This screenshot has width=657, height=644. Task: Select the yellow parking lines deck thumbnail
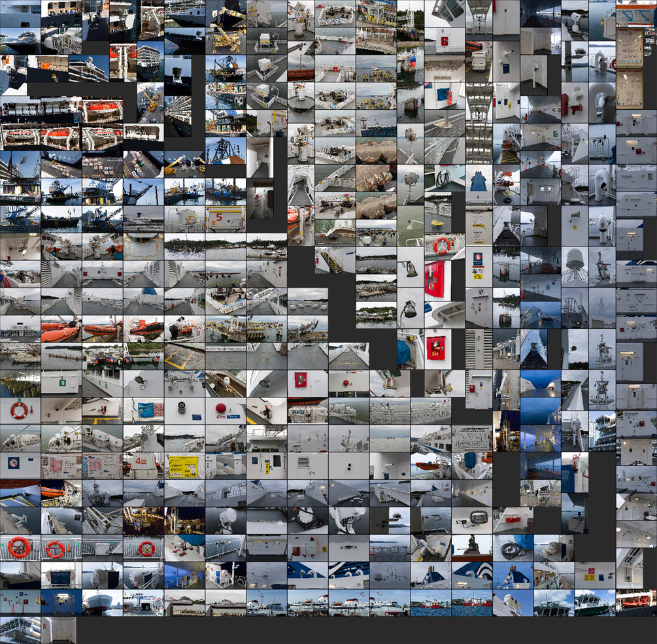click(x=184, y=356)
